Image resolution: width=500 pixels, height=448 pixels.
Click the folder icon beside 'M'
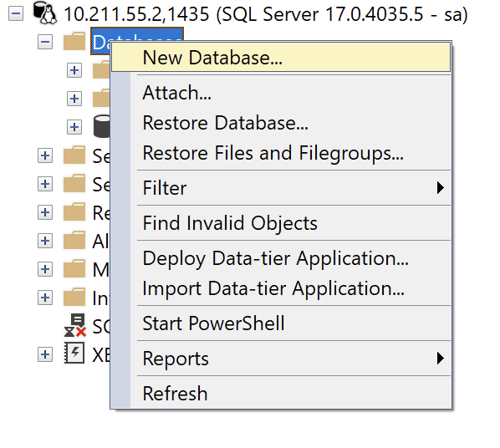click(74, 268)
